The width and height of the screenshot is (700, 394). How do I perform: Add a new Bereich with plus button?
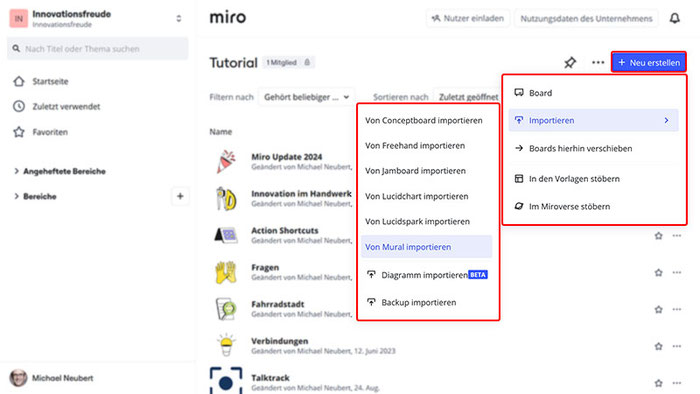tap(180, 196)
